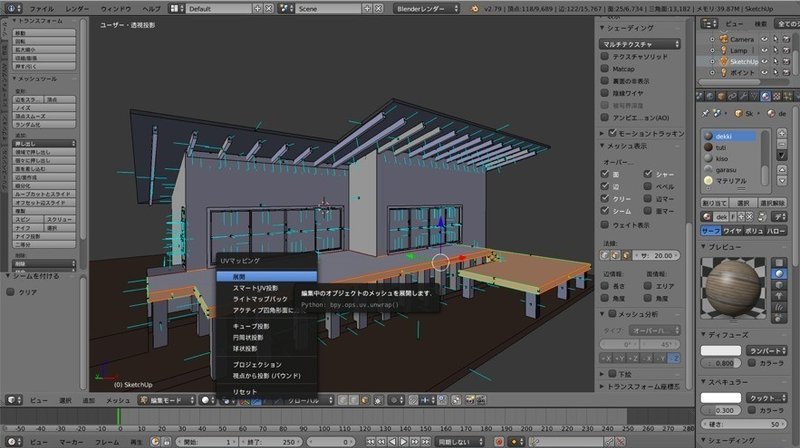The height and width of the screenshot is (448, 800).
Task: Click play animation button in timeline
Action: (x=404, y=442)
